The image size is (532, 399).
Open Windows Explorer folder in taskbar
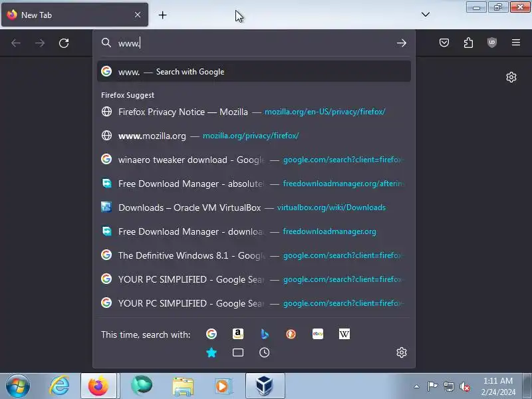pos(182,386)
